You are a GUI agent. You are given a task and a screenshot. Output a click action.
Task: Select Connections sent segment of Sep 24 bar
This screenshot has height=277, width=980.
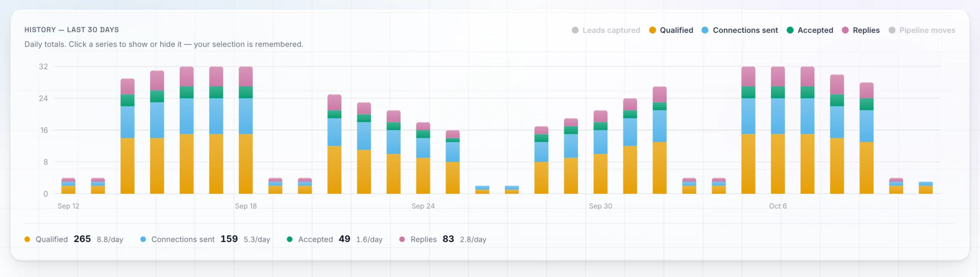pos(423,148)
